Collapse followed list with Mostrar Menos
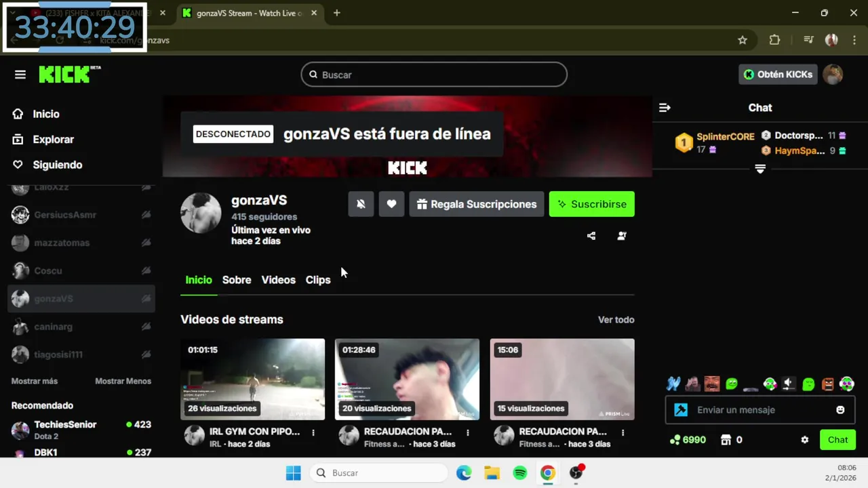Image resolution: width=868 pixels, height=488 pixels. coord(123,381)
